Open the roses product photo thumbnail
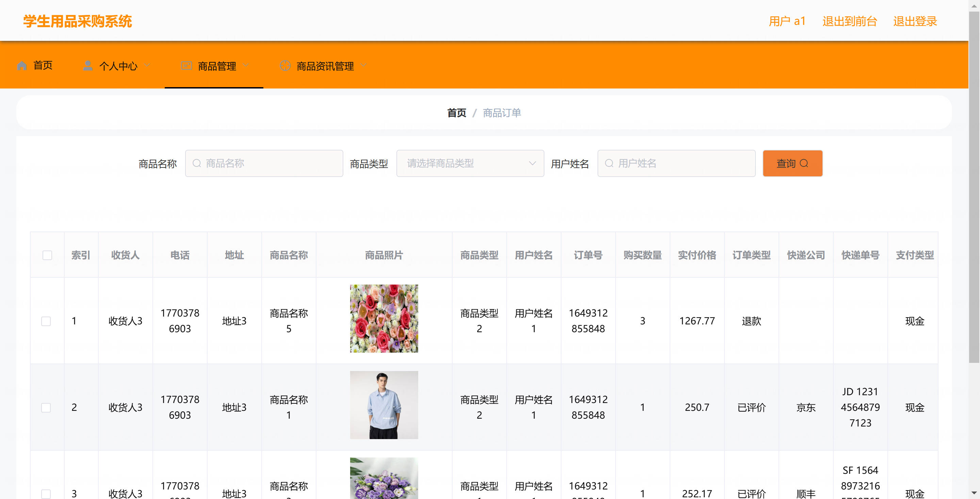The width and height of the screenshot is (980, 499). [x=384, y=318]
